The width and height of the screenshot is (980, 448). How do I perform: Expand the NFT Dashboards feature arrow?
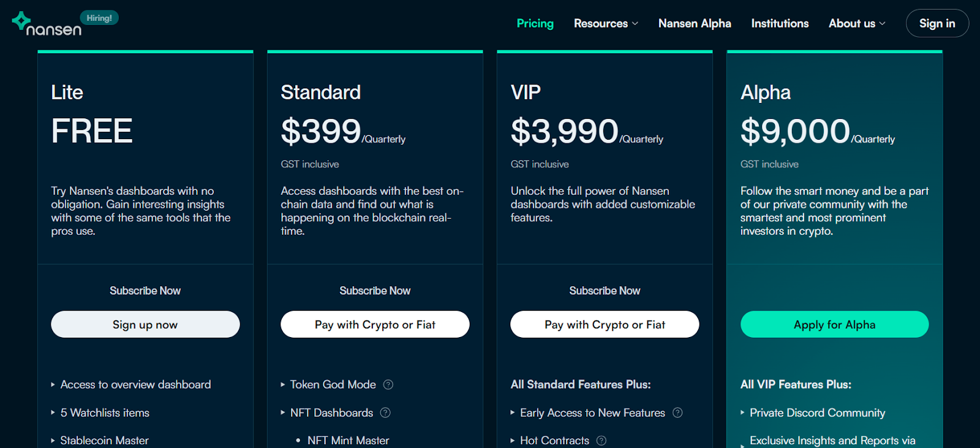[x=283, y=413]
